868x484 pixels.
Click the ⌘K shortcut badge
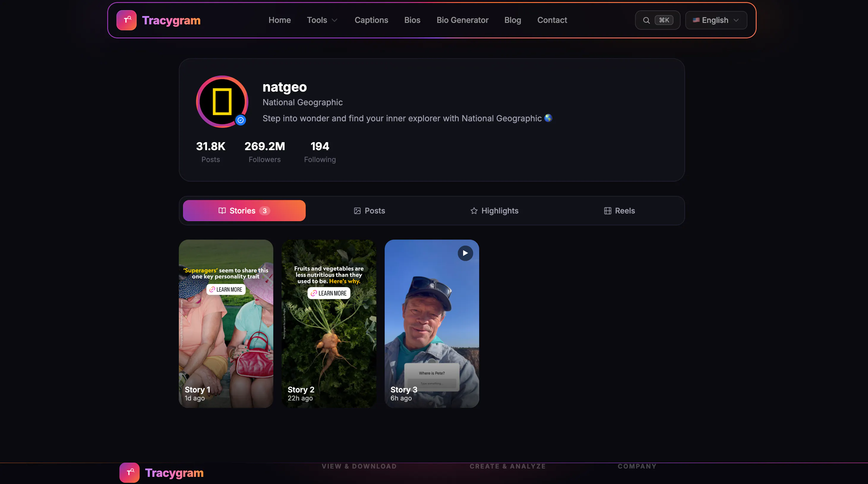coord(664,20)
